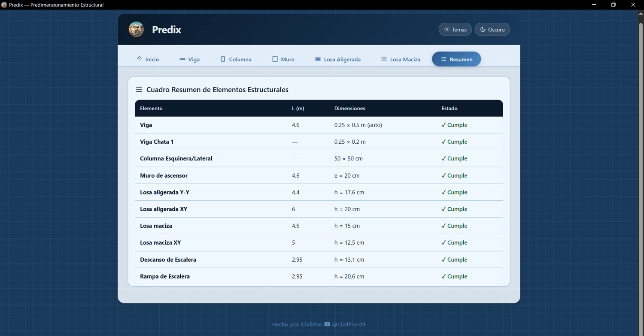The width and height of the screenshot is (644, 336).
Task: Click the CivilPro footer link
Action: pos(311,324)
